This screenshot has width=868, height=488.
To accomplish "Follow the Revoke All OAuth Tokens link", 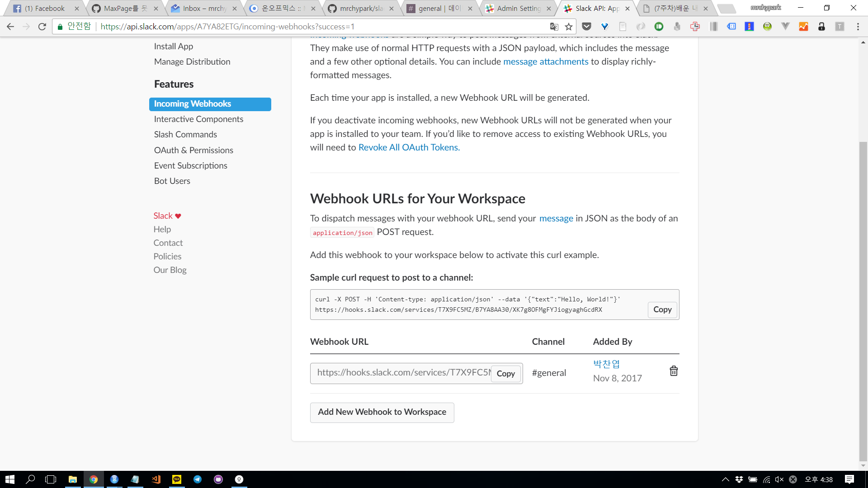I will point(409,147).
